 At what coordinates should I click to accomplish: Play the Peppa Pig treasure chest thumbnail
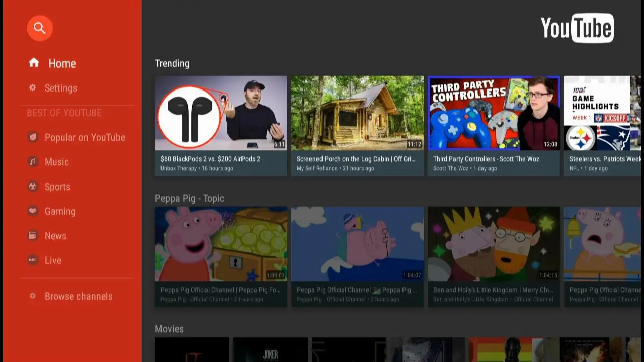pyautogui.click(x=221, y=244)
